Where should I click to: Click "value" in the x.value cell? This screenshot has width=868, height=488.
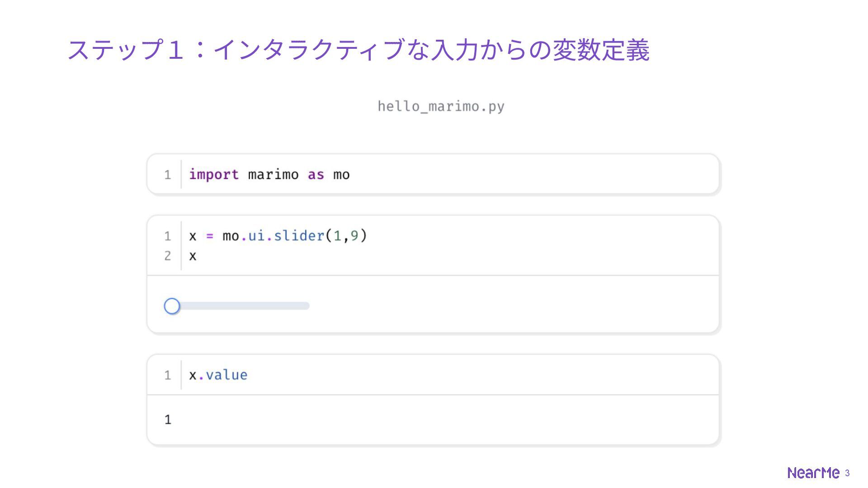[x=226, y=375]
